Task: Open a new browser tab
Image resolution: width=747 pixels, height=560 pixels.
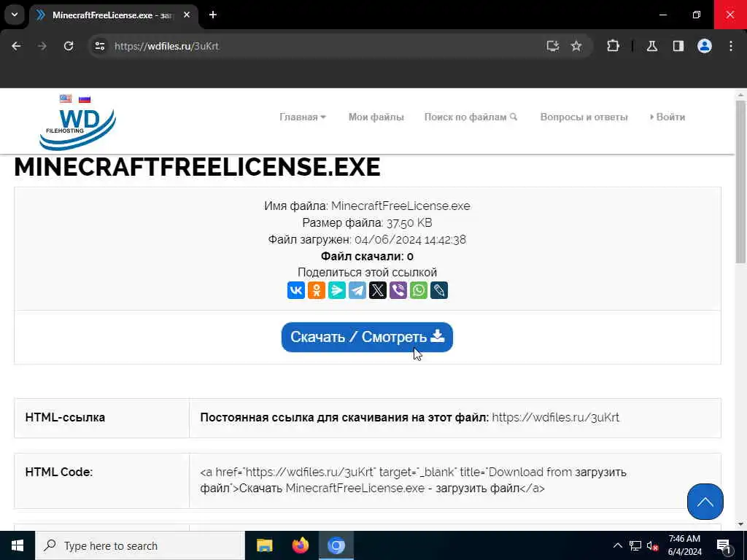Action: pos(213,15)
